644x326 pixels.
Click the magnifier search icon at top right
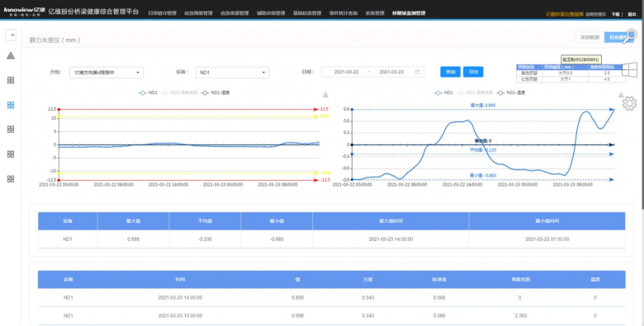click(x=631, y=35)
